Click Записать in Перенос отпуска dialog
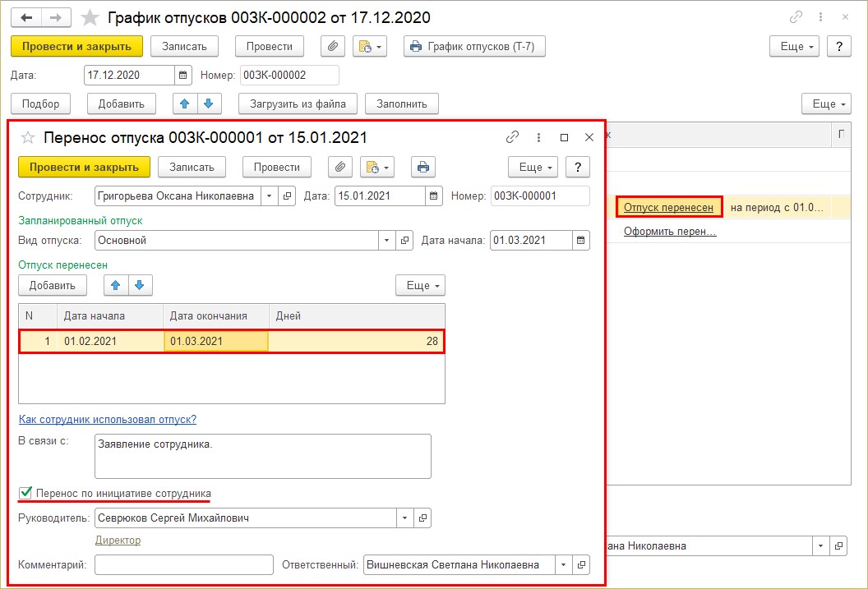The image size is (868, 589). tap(192, 167)
